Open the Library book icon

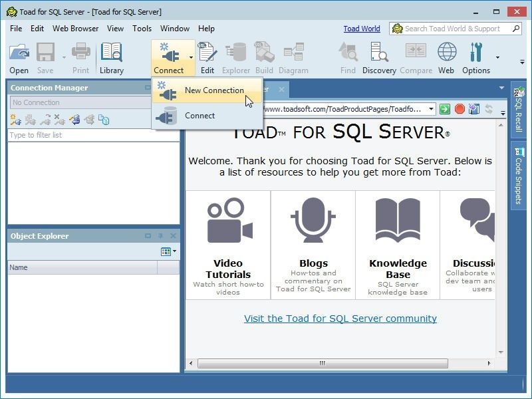(x=111, y=53)
